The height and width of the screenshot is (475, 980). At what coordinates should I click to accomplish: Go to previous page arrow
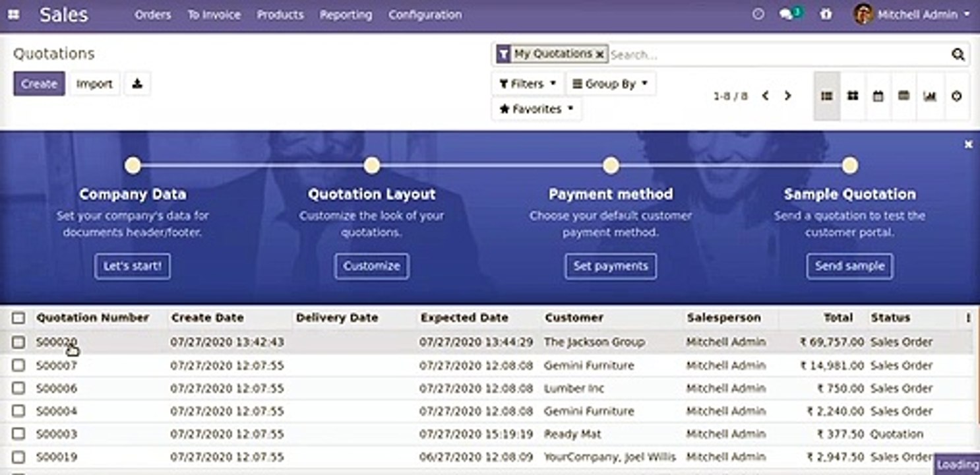(765, 96)
